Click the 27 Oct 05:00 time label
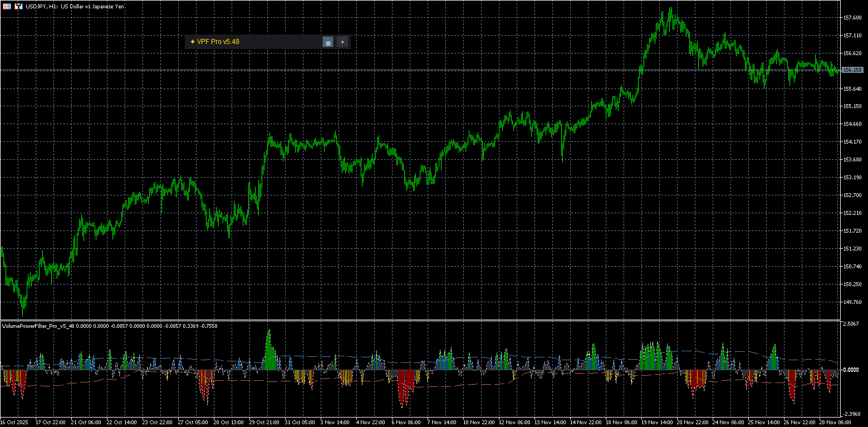This screenshot has height=427, width=868. coord(192,423)
